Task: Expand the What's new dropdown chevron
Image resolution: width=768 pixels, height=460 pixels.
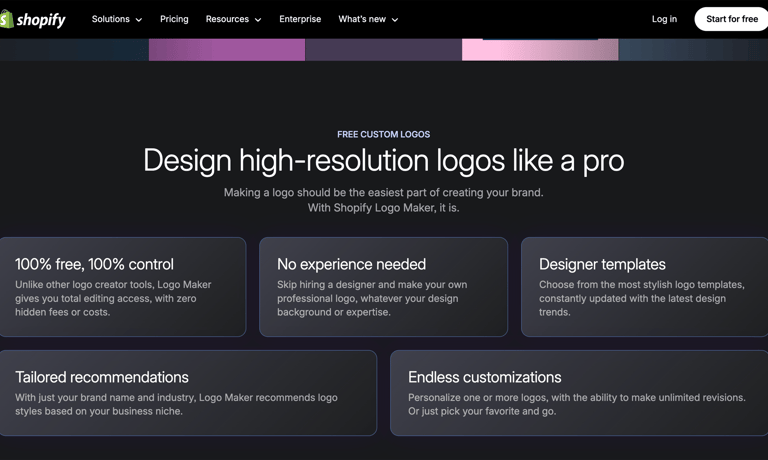Action: click(395, 20)
